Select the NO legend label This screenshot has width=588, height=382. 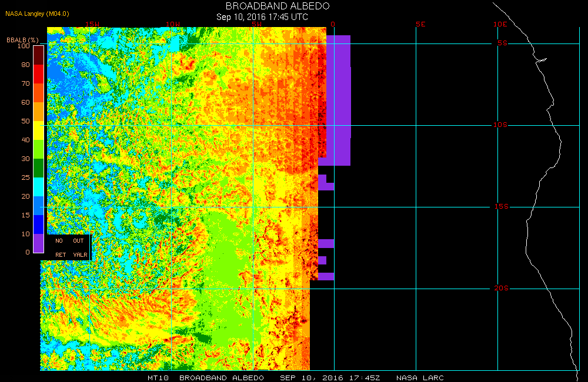pyautogui.click(x=59, y=241)
